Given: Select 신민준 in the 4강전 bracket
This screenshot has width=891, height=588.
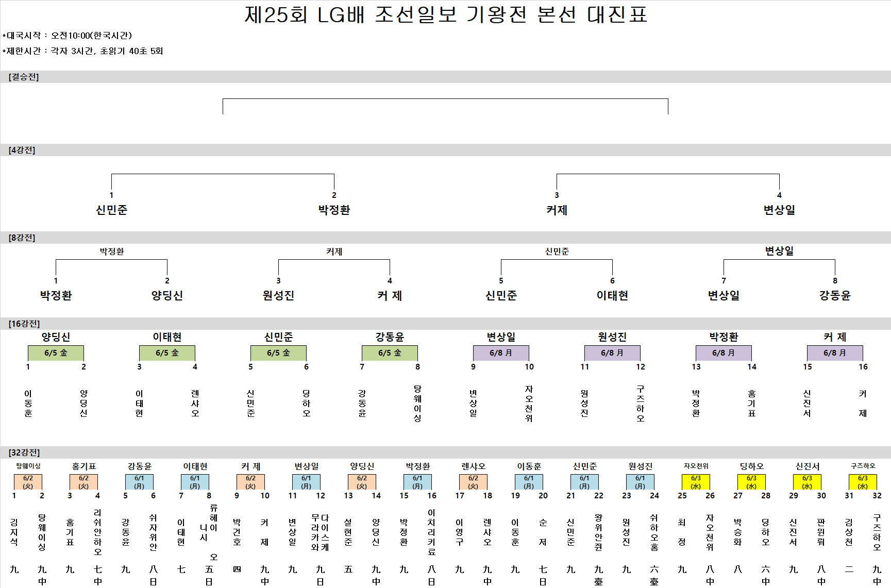Looking at the screenshot, I should [x=111, y=210].
